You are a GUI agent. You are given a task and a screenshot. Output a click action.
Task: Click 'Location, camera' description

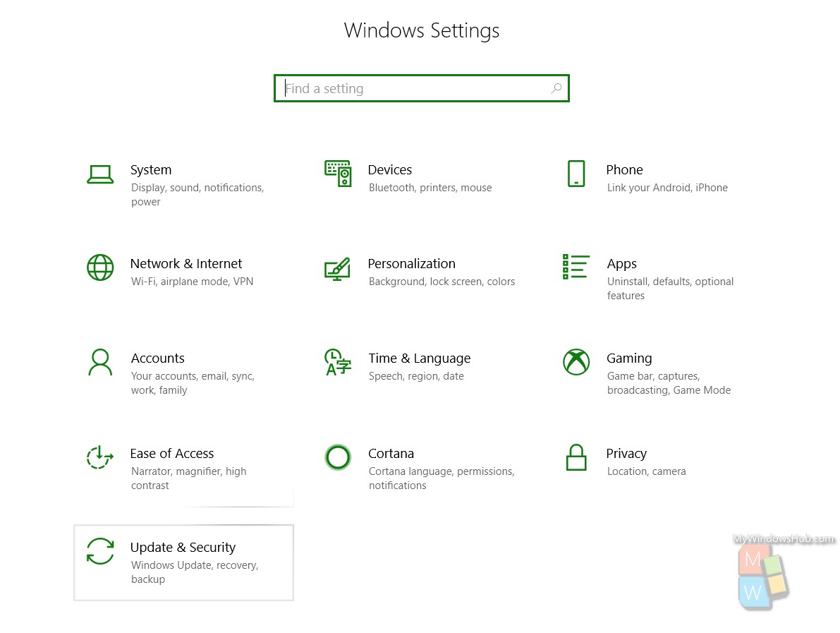pos(647,471)
